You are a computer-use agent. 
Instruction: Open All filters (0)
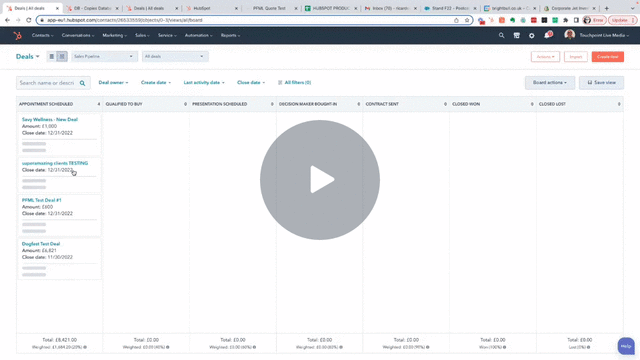(x=294, y=82)
